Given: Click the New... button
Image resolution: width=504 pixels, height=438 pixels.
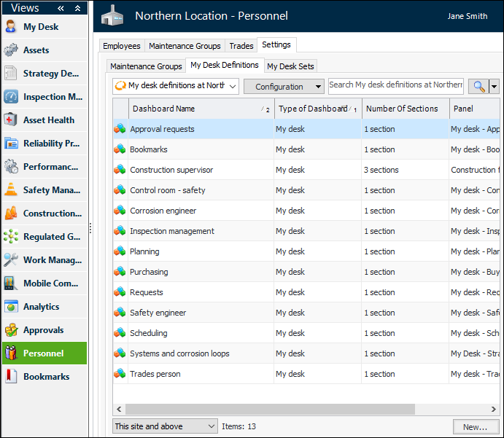Looking at the screenshot, I should [x=474, y=427].
